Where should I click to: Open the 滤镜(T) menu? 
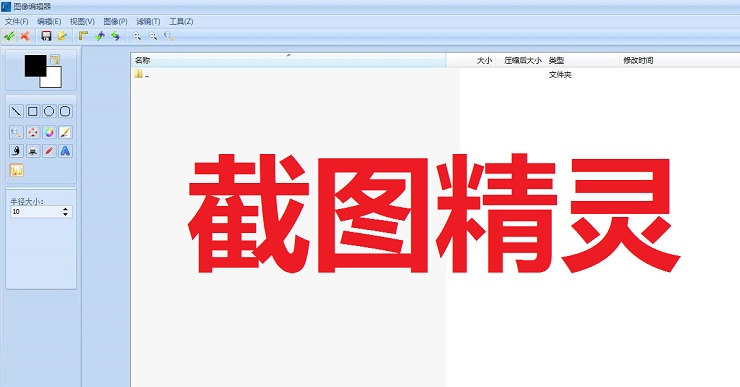148,22
